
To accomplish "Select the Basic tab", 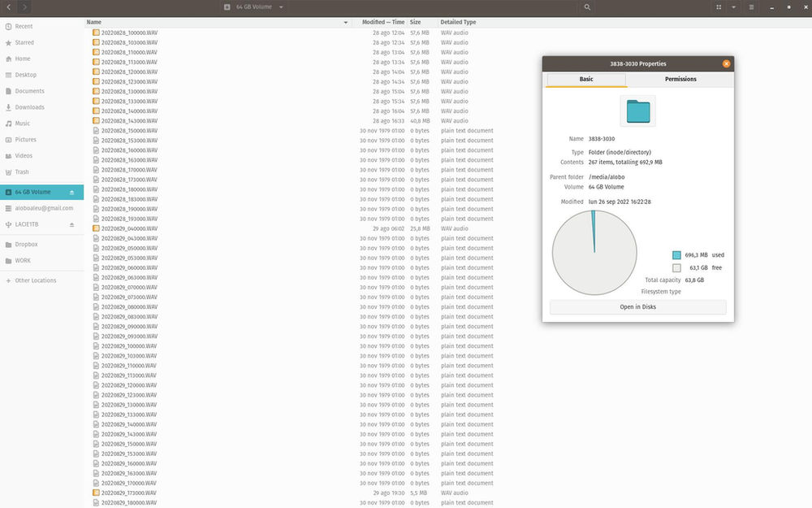I will (586, 79).
